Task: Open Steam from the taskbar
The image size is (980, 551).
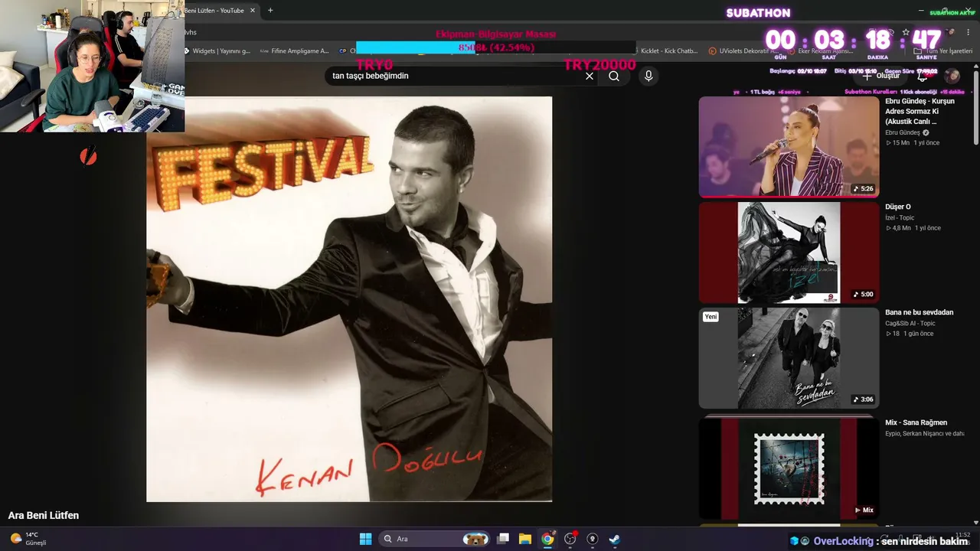Action: (614, 539)
